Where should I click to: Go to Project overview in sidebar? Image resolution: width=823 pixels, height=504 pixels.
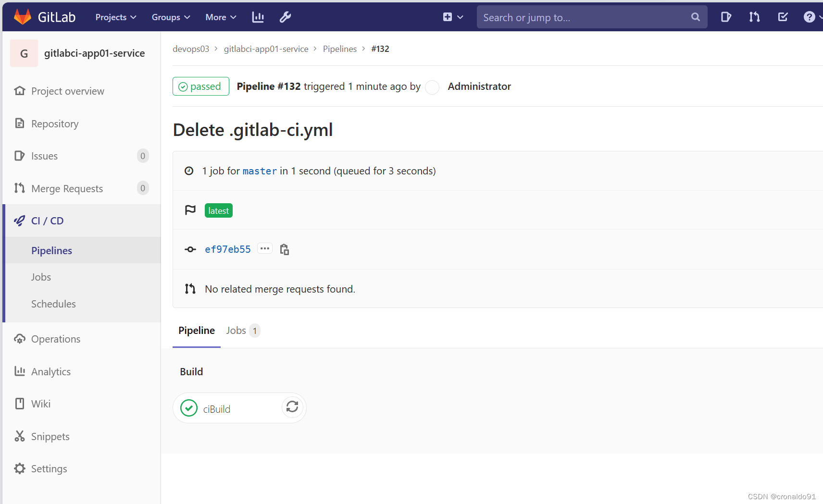click(68, 91)
